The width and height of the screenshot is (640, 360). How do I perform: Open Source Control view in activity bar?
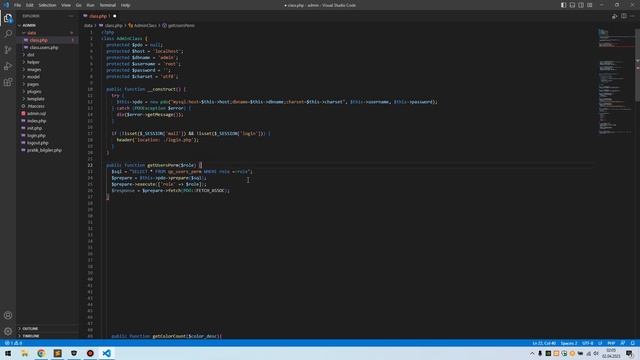[8, 50]
